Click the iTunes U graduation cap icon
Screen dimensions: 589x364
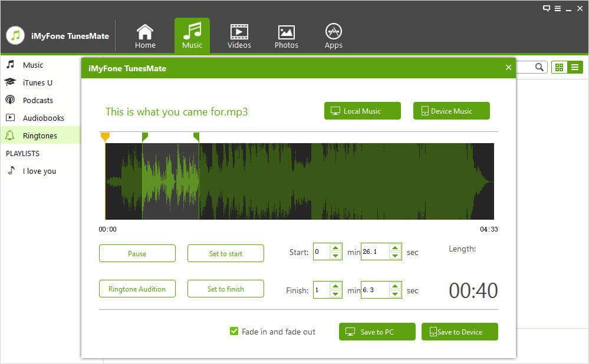(10, 82)
